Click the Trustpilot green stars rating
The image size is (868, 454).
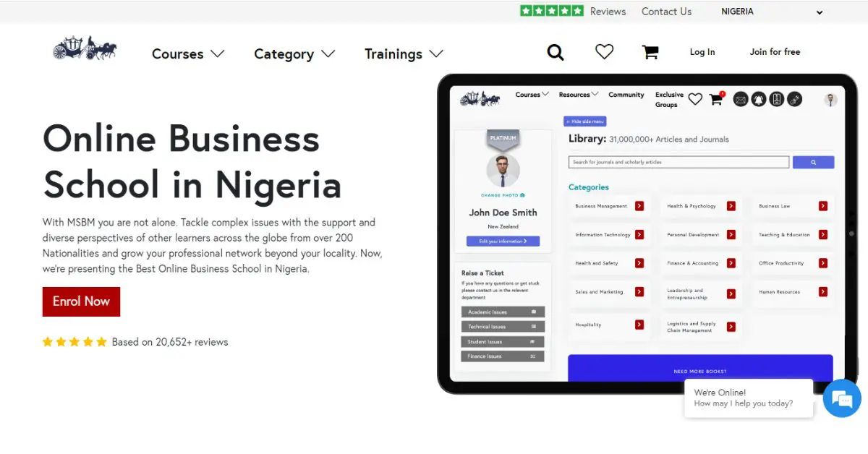pos(551,11)
